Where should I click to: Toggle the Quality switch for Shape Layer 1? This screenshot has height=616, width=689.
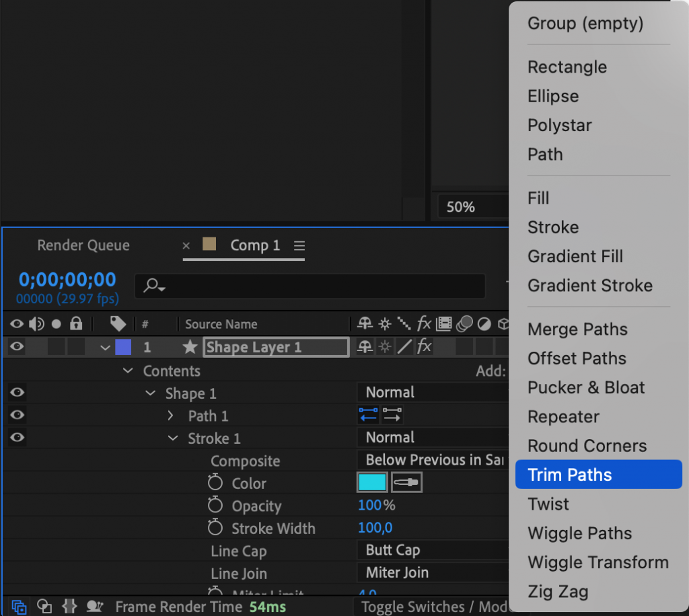(x=404, y=347)
